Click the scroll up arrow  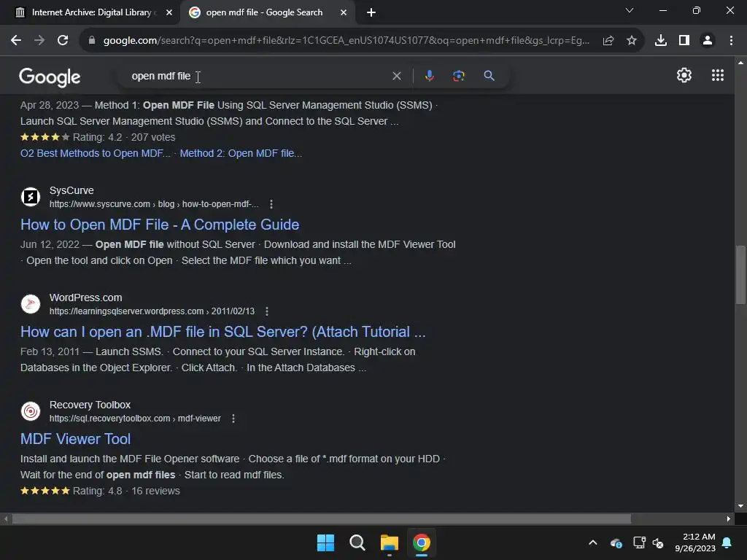(x=740, y=63)
